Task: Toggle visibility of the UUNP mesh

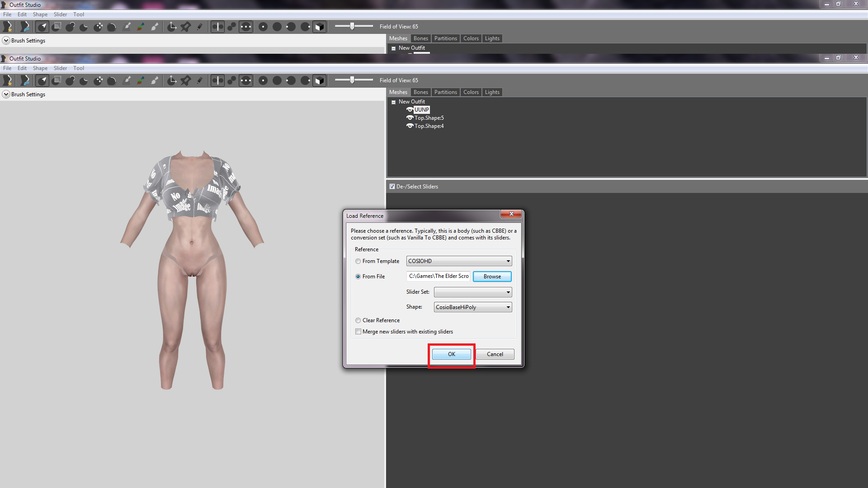Action: click(410, 110)
